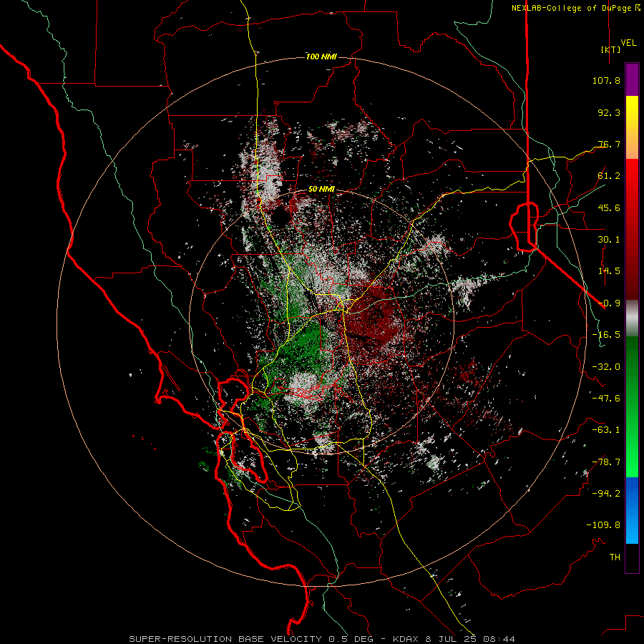Click the -63.1 velocity scale value
The height and width of the screenshot is (644, 644).
click(606, 430)
